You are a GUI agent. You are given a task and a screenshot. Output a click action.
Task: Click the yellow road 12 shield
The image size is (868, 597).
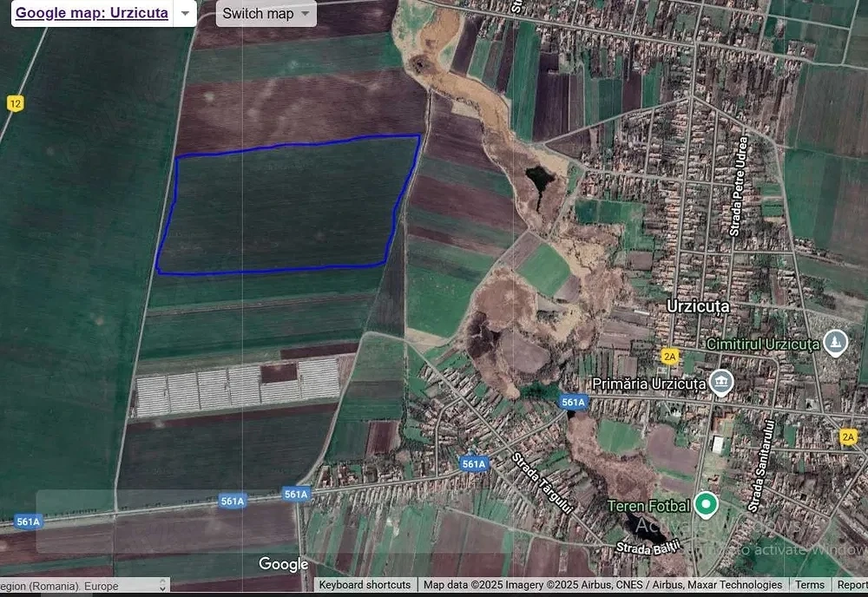tap(16, 103)
